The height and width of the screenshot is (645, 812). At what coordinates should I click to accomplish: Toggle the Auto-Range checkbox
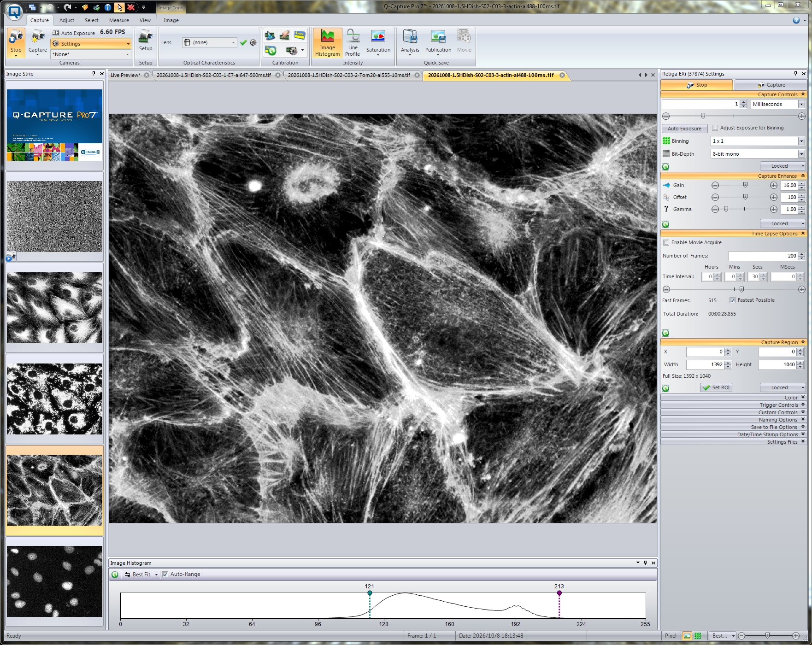click(x=165, y=575)
